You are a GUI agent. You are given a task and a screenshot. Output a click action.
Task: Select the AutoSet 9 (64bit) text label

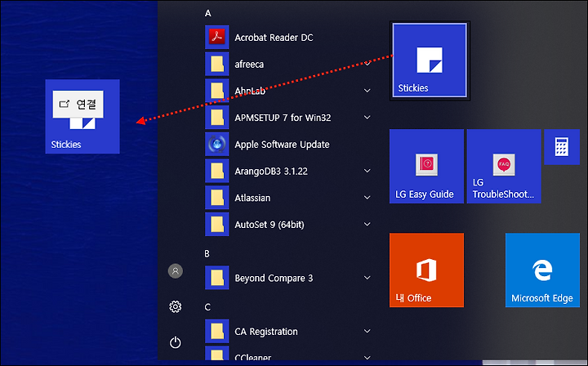pyautogui.click(x=269, y=225)
